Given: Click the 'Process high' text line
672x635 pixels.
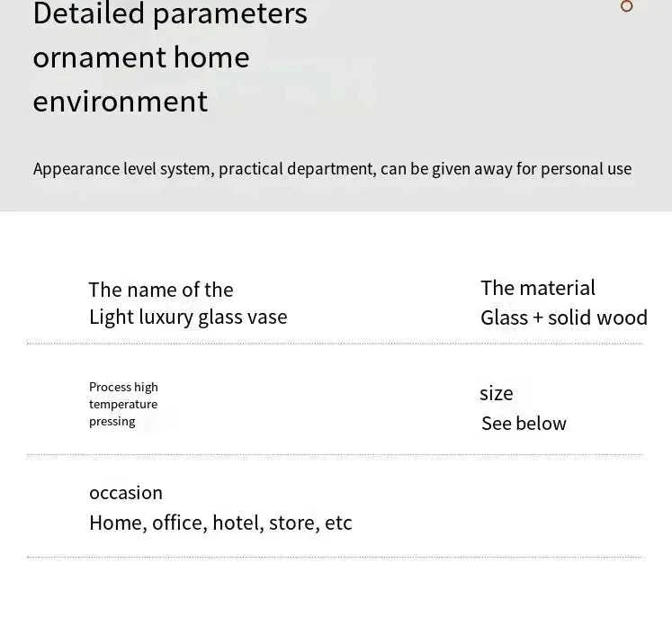Looking at the screenshot, I should tap(123, 387).
